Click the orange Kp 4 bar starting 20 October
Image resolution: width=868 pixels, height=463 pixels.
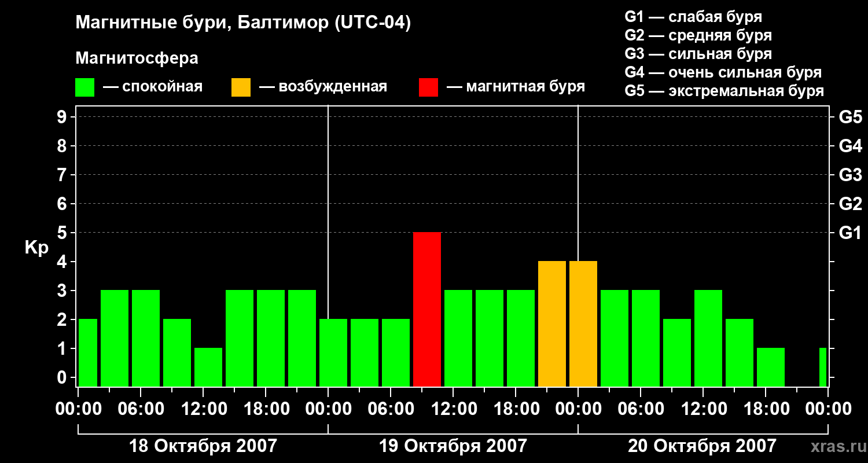click(583, 324)
